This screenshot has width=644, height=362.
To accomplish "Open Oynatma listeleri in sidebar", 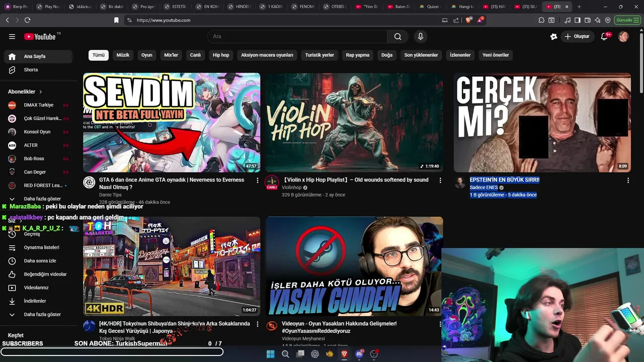I will pyautogui.click(x=38, y=247).
